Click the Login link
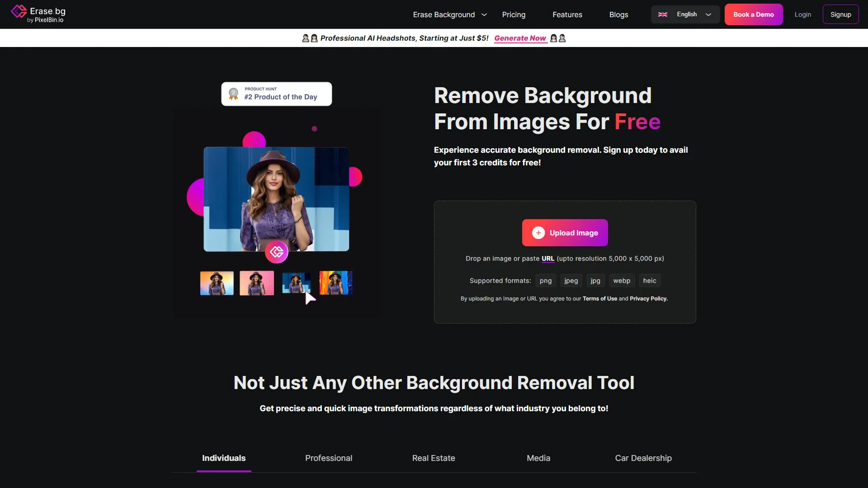The width and height of the screenshot is (868, 488). (x=803, y=14)
